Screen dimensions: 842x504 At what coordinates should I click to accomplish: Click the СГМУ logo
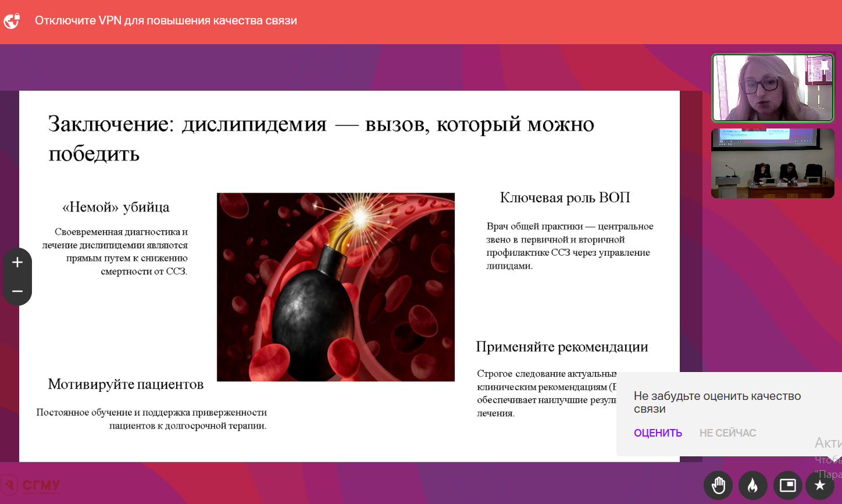[x=31, y=485]
